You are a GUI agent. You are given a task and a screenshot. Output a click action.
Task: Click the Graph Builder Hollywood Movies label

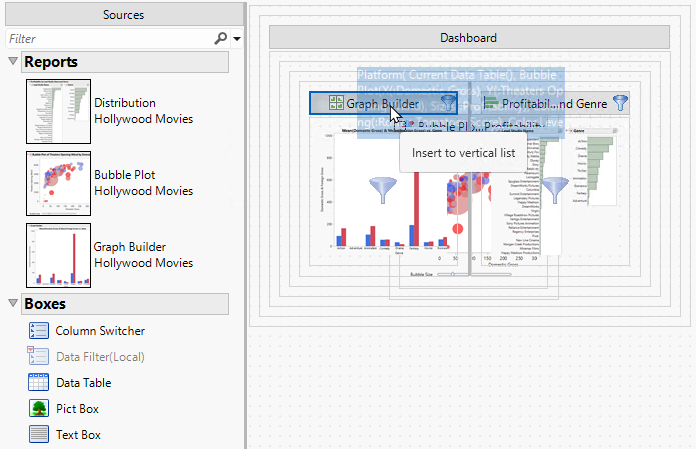143,255
